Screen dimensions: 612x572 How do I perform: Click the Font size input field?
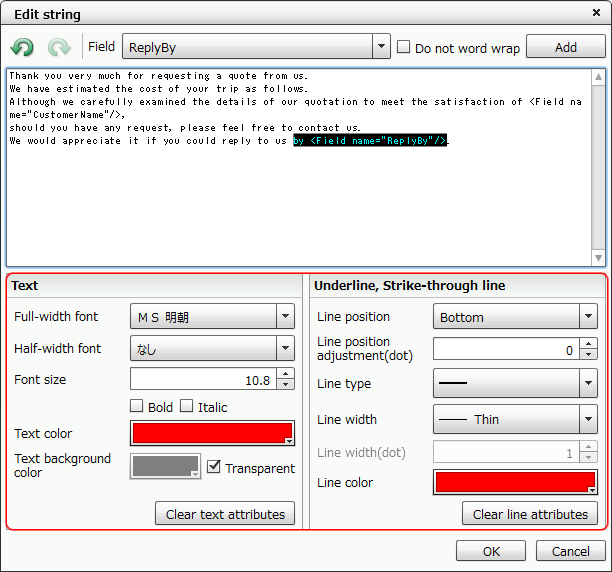203,379
